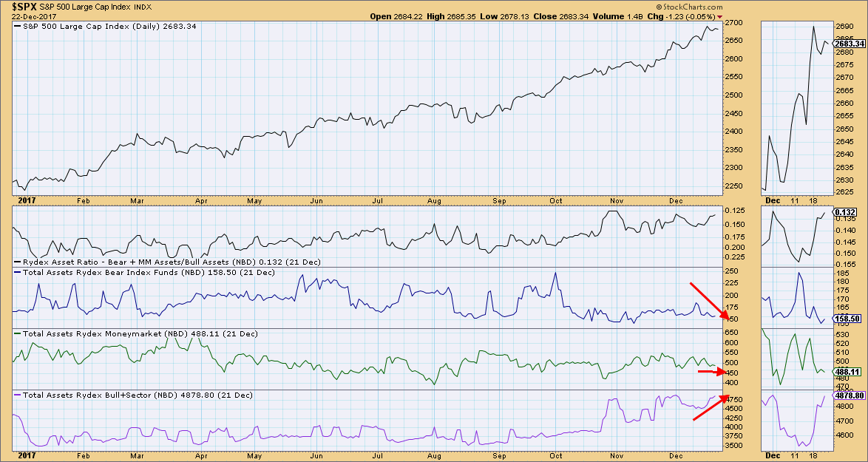Screen dimensions: 868x462
Task: Click the 600 money market axis label
Action: 733,343
